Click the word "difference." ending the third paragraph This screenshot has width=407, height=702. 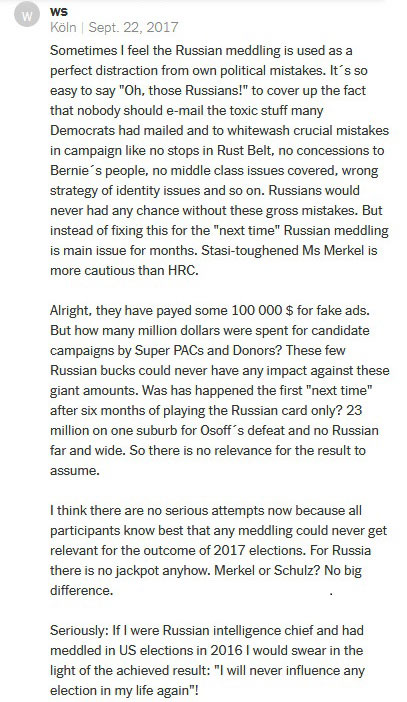81,590
